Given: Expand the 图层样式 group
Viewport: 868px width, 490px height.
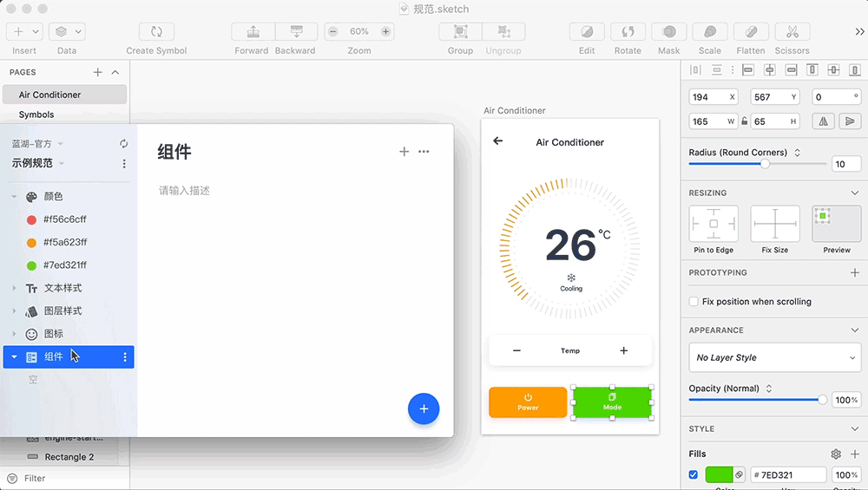Looking at the screenshot, I should click(x=15, y=310).
